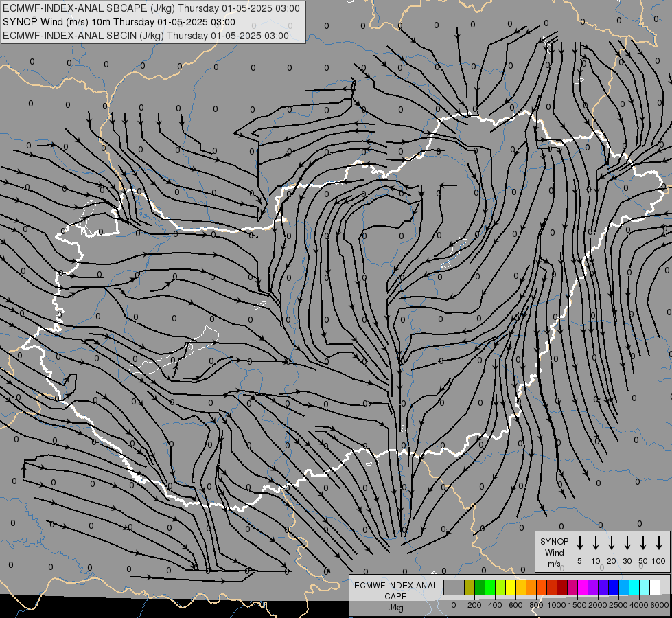
Task: Click the 800 tick label on CAPE scale
Action: [x=536, y=605]
